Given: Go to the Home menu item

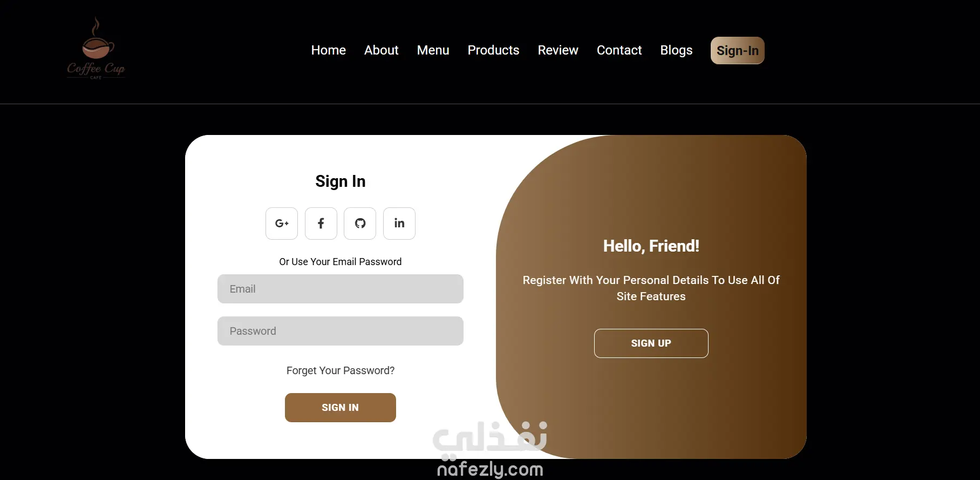Looking at the screenshot, I should coord(329,50).
